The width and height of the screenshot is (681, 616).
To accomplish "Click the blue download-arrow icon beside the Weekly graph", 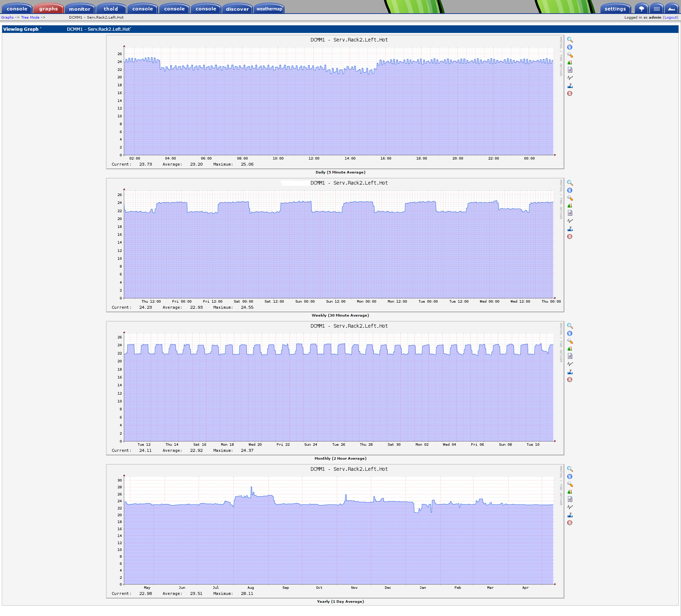I will (x=570, y=190).
